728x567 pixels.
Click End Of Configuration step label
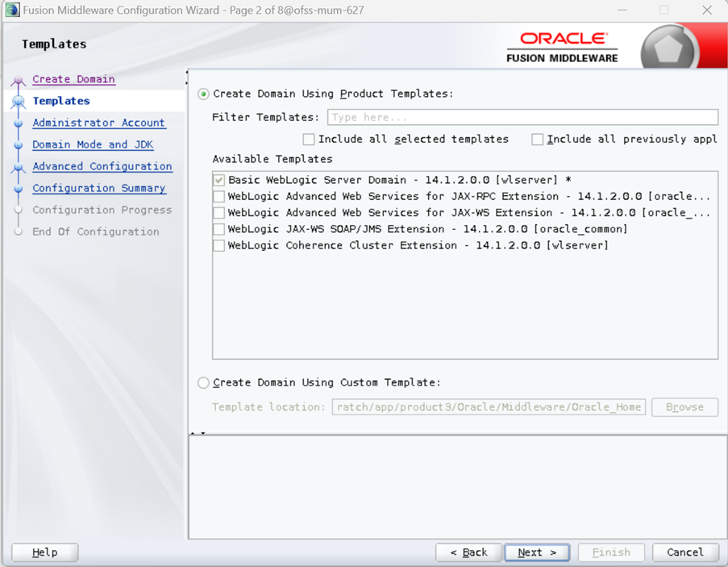pyautogui.click(x=96, y=231)
